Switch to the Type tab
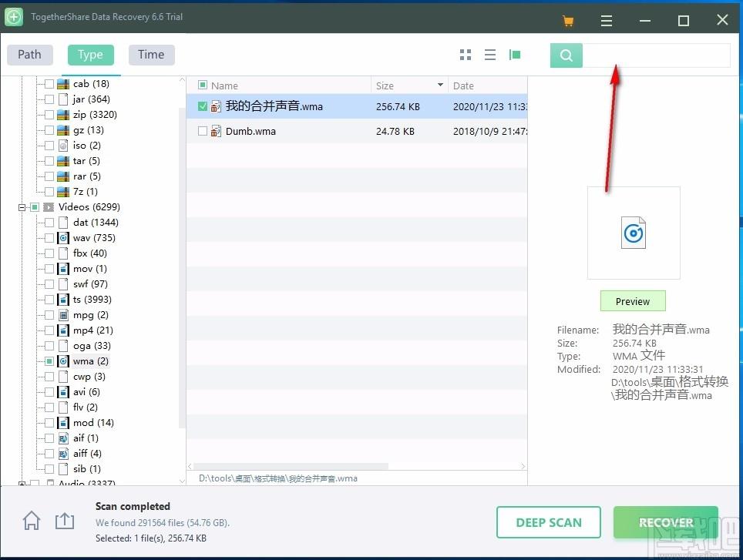The image size is (743, 560). tap(90, 55)
